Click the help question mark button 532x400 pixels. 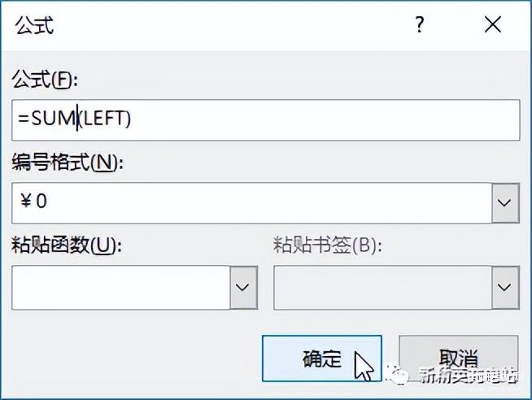[x=420, y=25]
